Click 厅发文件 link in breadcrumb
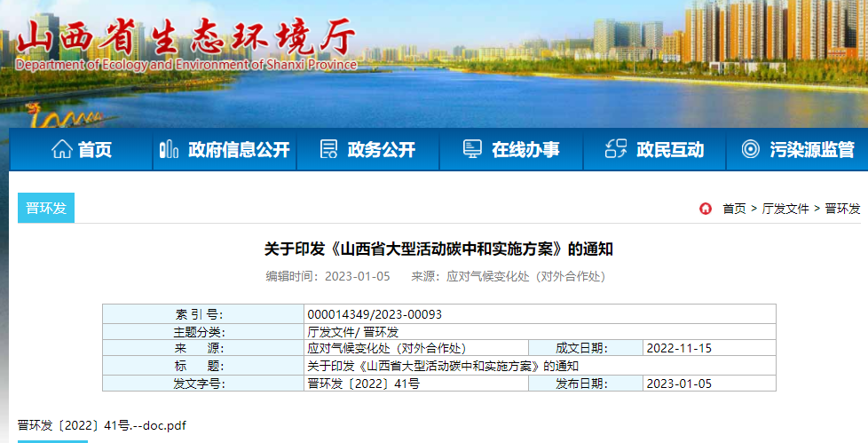This screenshot has width=868, height=443. 785,209
